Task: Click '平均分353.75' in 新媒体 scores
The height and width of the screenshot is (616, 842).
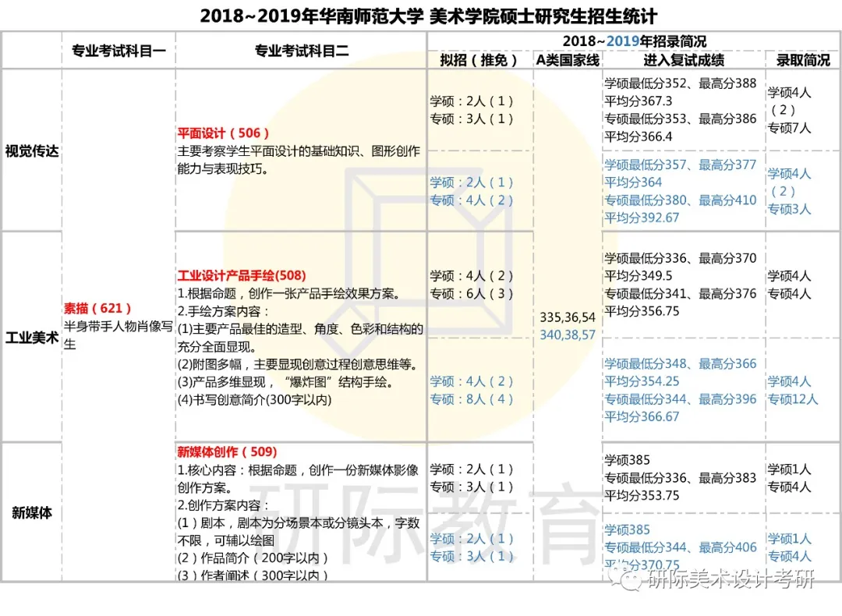Action: 642,496
